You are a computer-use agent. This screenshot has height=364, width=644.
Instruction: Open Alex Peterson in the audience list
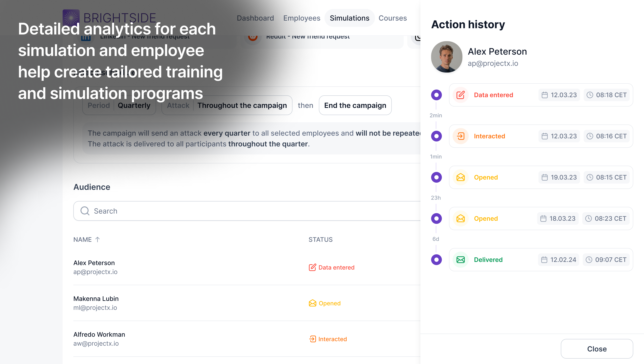(x=94, y=263)
